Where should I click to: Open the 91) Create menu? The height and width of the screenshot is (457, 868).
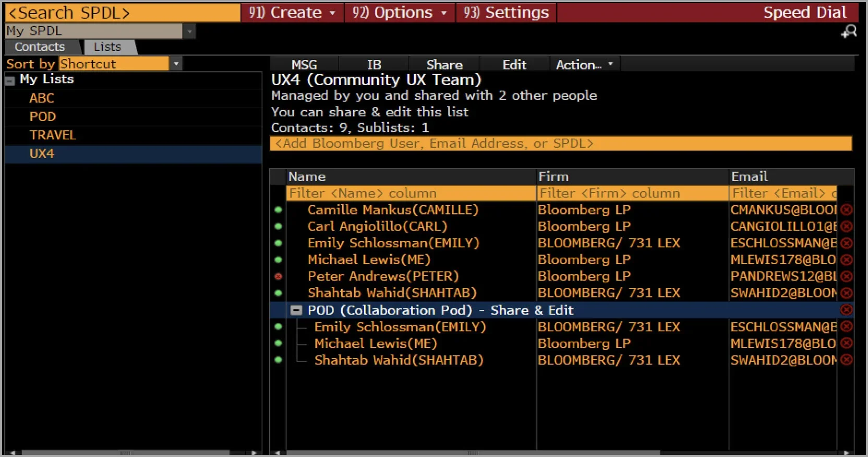pyautogui.click(x=292, y=13)
